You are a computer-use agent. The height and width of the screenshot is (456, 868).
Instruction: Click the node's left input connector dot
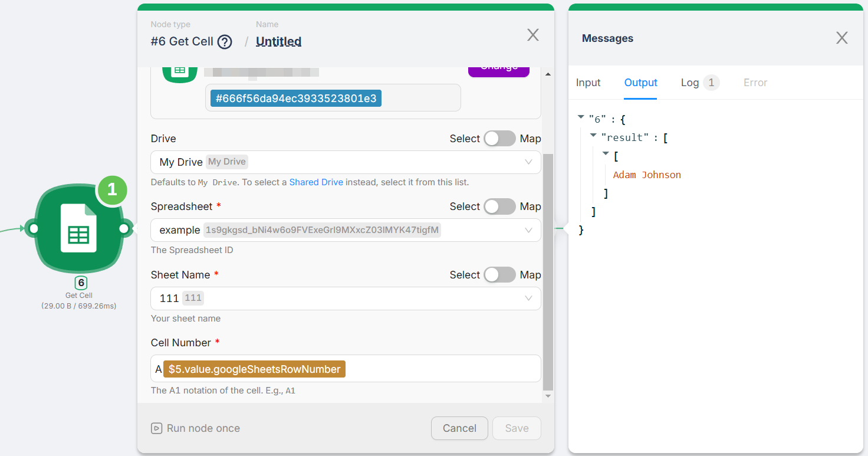(x=34, y=229)
